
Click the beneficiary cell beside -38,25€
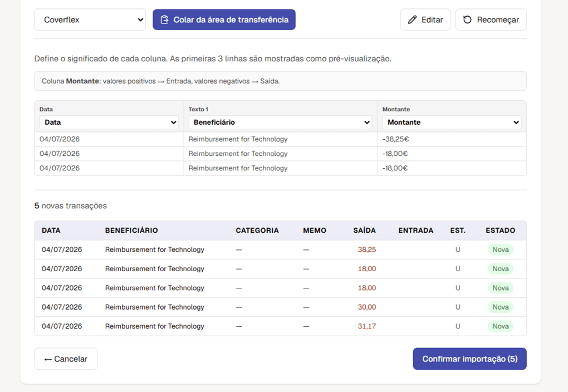pos(238,139)
